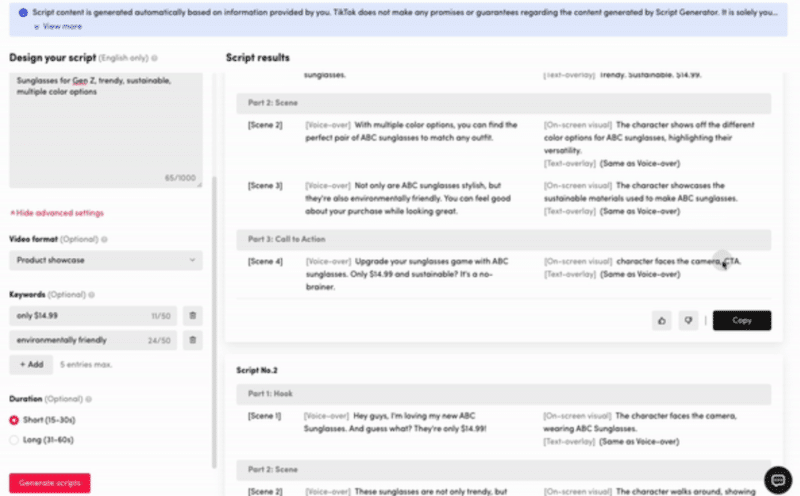Click the info icon beside Duration
This screenshot has width=800, height=496.
tap(88, 399)
